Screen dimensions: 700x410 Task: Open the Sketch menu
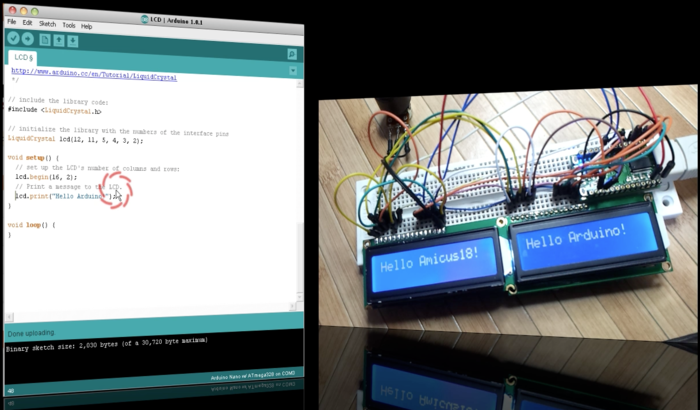tap(47, 24)
